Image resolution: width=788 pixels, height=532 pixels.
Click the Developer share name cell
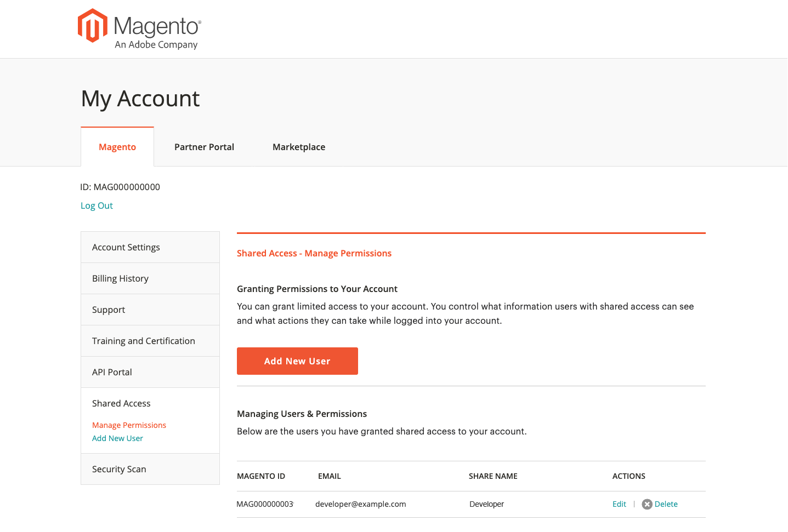486,504
